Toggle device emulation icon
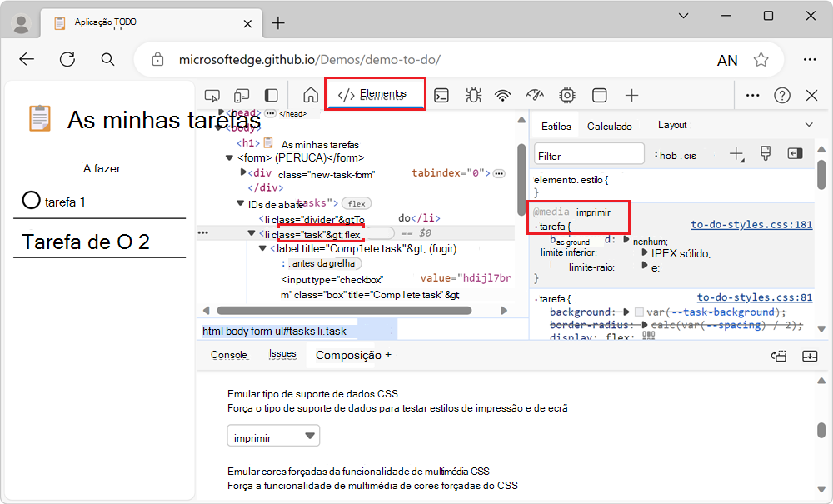 (x=242, y=96)
